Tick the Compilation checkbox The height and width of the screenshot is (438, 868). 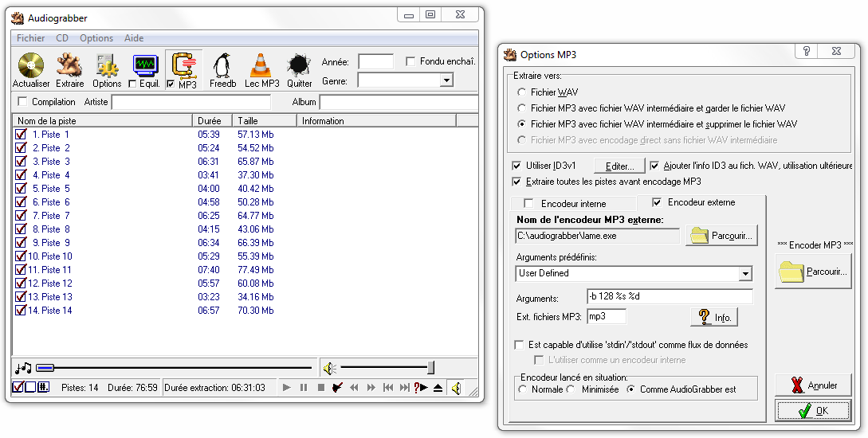pos(22,102)
